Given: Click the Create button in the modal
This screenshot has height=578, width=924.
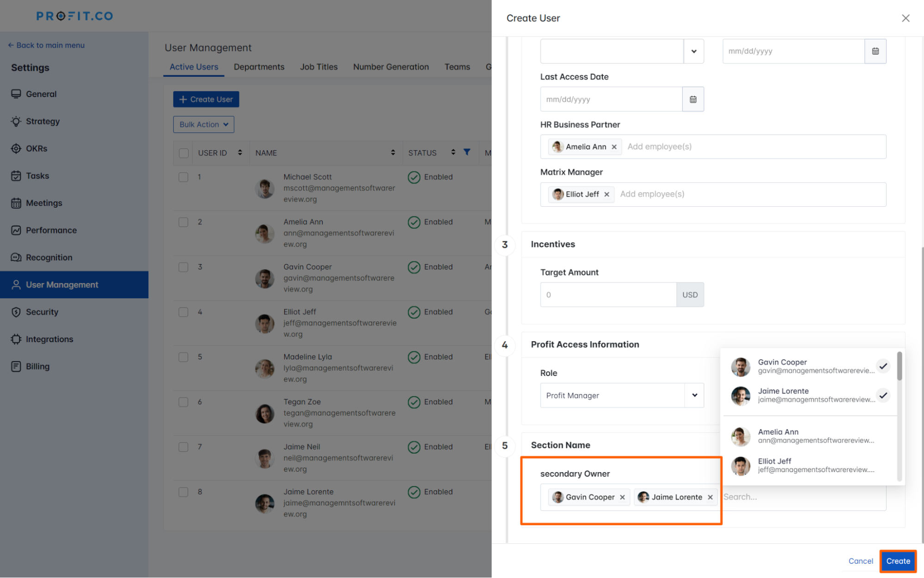Looking at the screenshot, I should click(897, 561).
